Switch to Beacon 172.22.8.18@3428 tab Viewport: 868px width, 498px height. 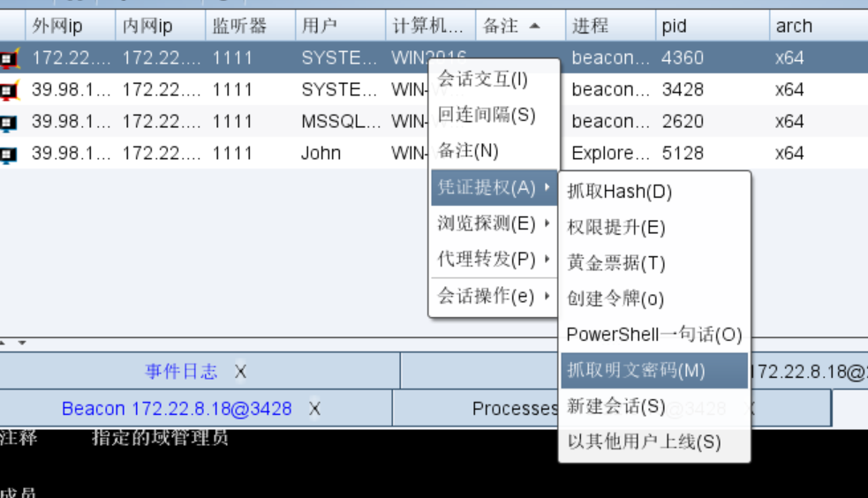(x=177, y=409)
